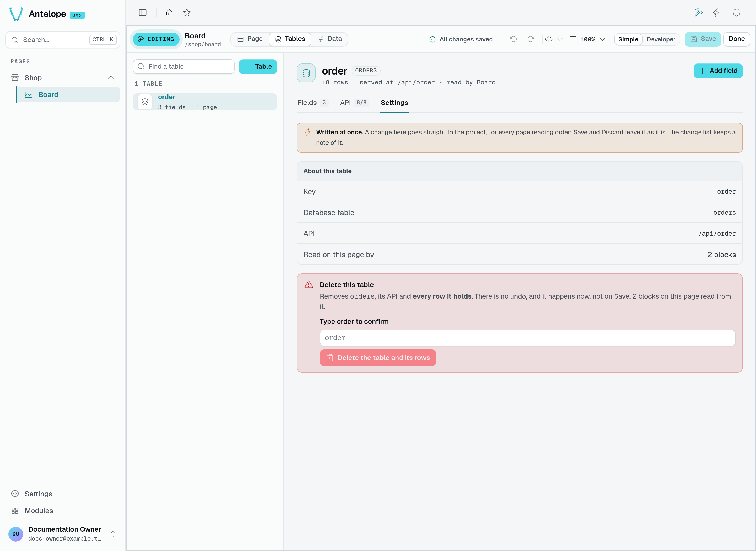Switch to the Page tab
Image resolution: width=756 pixels, height=551 pixels.
[250, 39]
